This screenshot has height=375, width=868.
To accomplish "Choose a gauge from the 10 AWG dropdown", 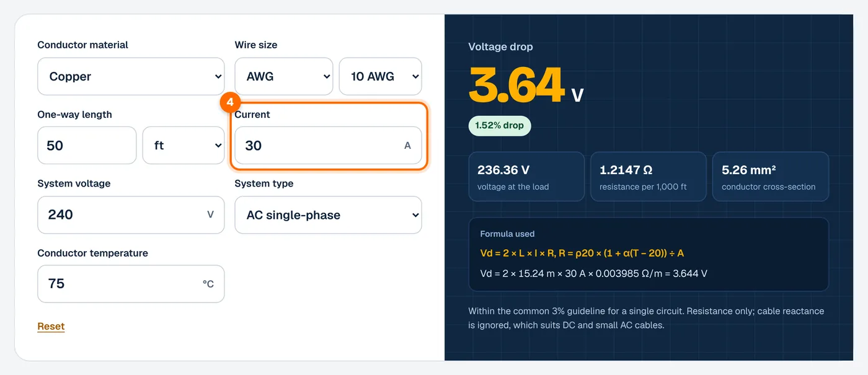I will point(381,77).
